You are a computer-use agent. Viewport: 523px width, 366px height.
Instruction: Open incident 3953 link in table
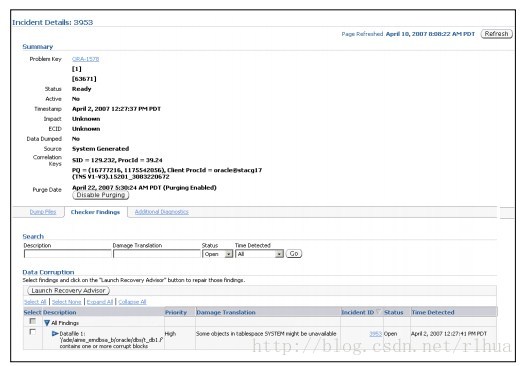click(376, 334)
